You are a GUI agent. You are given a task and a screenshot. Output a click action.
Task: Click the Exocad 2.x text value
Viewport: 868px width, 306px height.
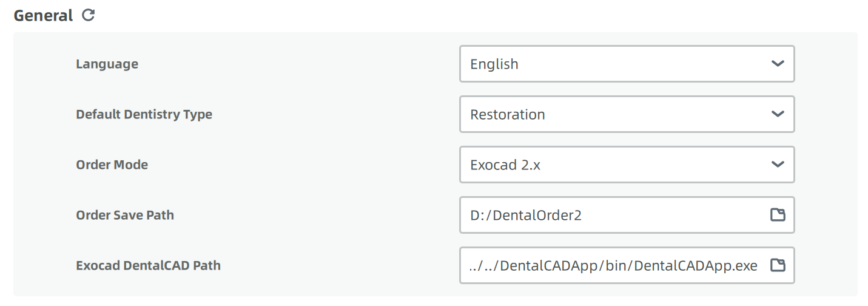point(505,165)
